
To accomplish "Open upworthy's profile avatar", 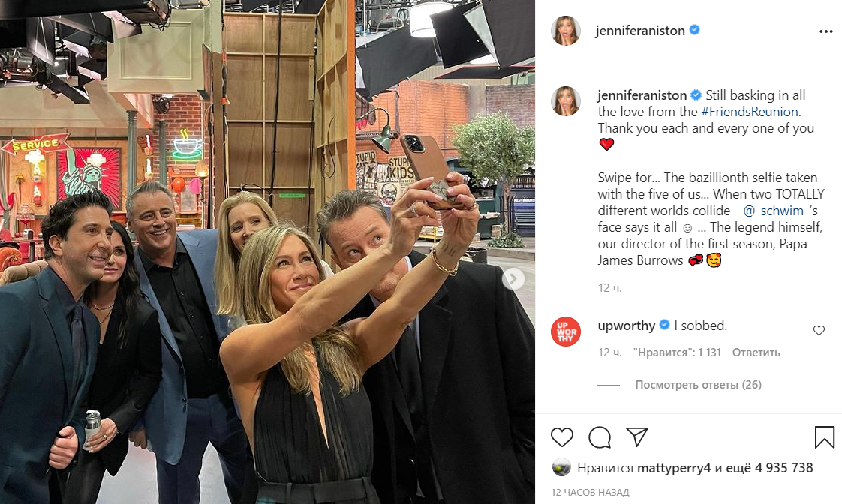I will click(x=565, y=331).
